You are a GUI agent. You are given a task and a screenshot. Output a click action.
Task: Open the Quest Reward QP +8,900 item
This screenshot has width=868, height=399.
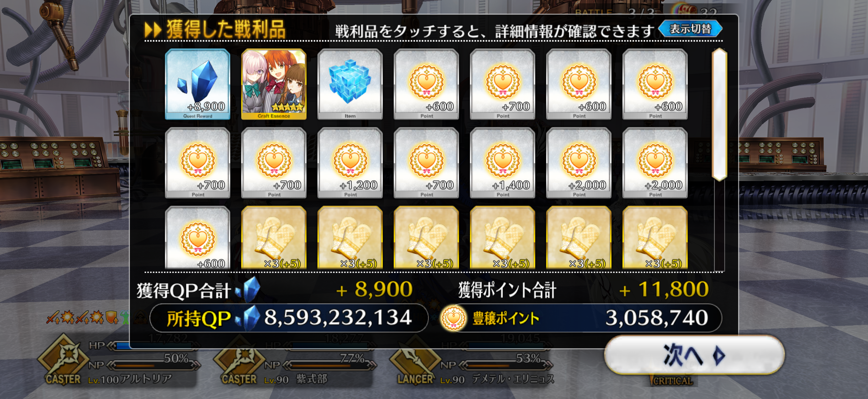(x=197, y=84)
